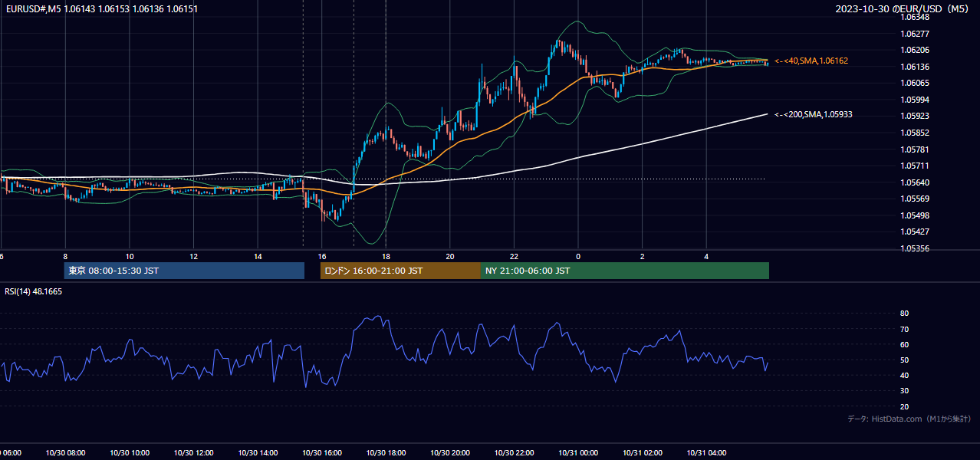Click the 10/31 00:00 bottom date label
The height and width of the screenshot is (460, 980).
[x=578, y=453]
